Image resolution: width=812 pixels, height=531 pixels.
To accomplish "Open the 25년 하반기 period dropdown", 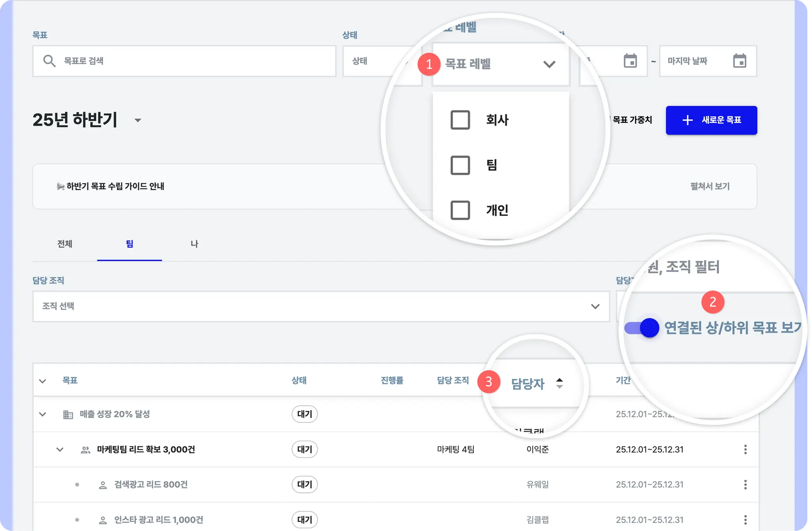I will 138,120.
